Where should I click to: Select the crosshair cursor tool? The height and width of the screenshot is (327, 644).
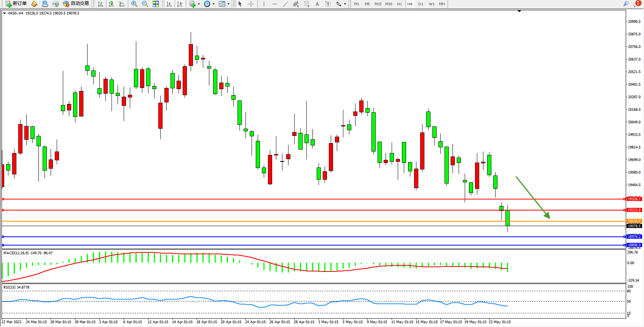[x=251, y=4]
